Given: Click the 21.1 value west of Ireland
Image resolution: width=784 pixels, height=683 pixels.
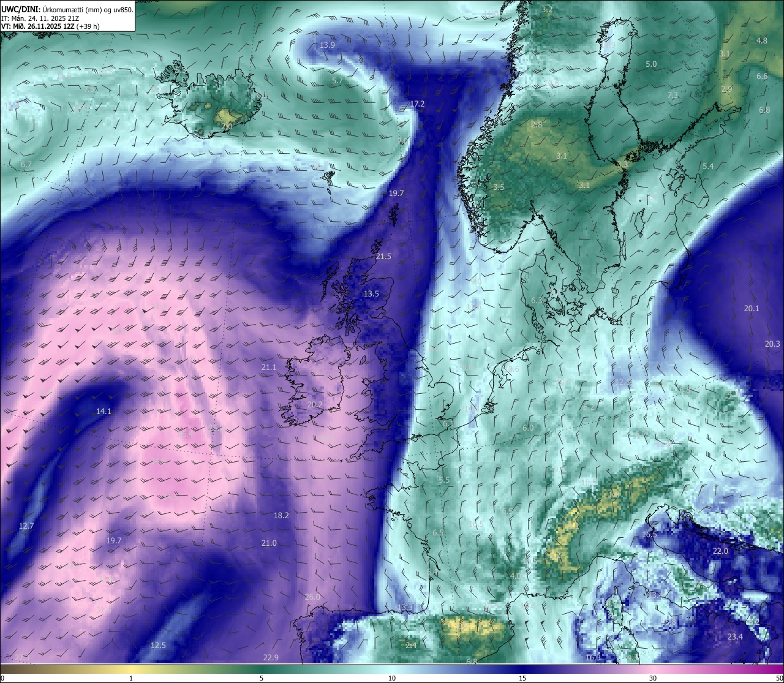Looking at the screenshot, I should pos(269,368).
